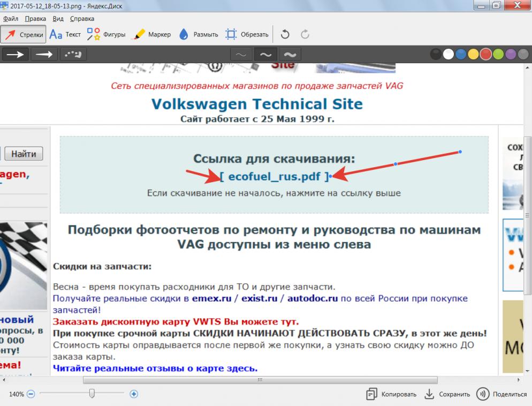Viewport: 532px width, 406px height.
Task: Open the Файл menu
Action: tap(11, 19)
